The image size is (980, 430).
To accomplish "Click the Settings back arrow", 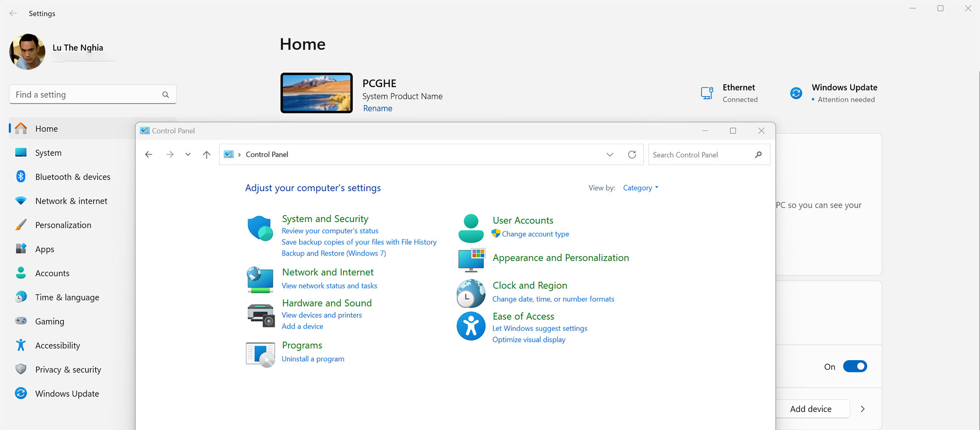I will click(x=13, y=13).
